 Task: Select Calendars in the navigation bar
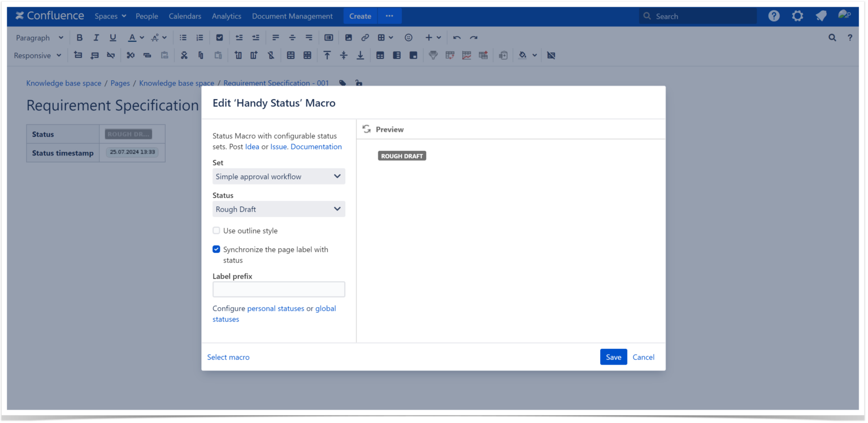click(185, 16)
